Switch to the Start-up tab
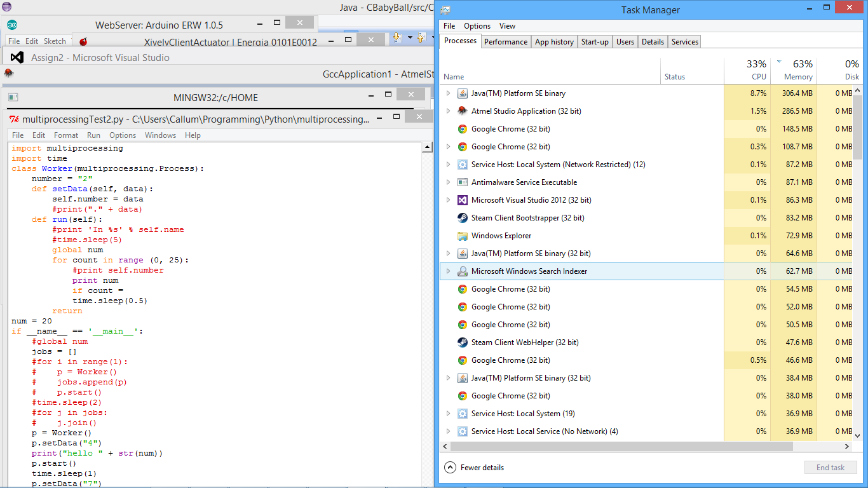Screen dimensions: 868x488 tap(595, 42)
